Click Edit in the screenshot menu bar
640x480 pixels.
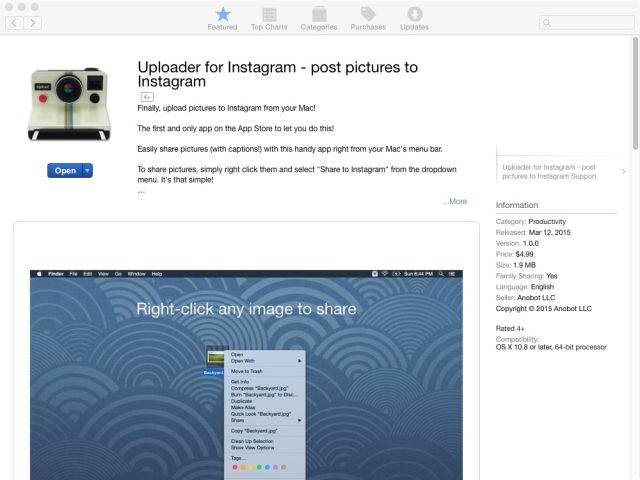point(88,274)
